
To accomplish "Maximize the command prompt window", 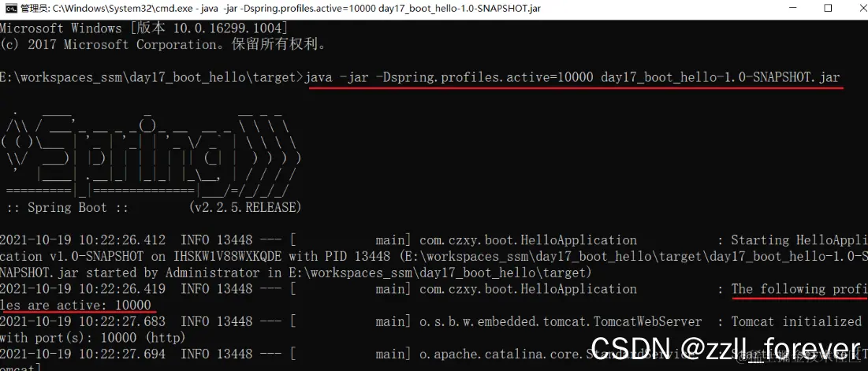I will [828, 9].
